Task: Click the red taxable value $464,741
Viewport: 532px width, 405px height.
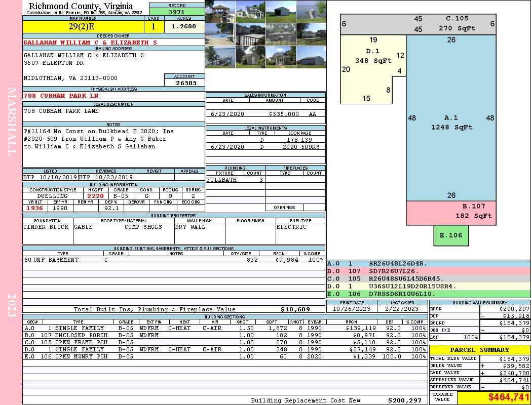Action: point(493,397)
